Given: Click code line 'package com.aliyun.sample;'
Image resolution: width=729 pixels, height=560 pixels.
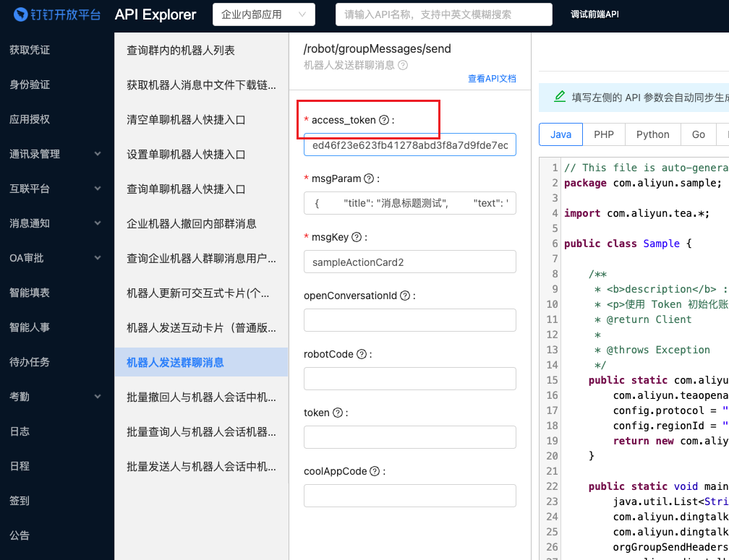Looking at the screenshot, I should (x=643, y=183).
